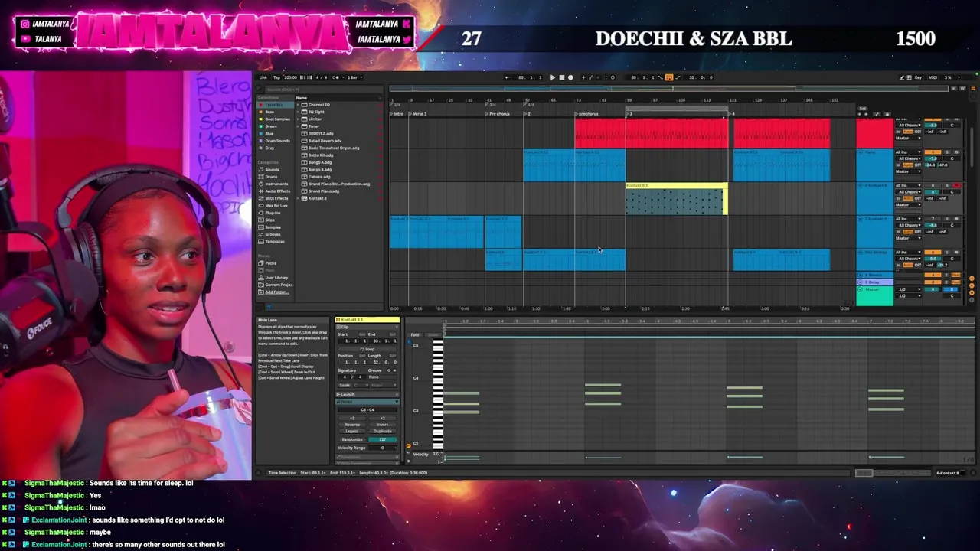Select Sounds category in browser
This screenshot has width=980, height=551.
click(x=273, y=169)
